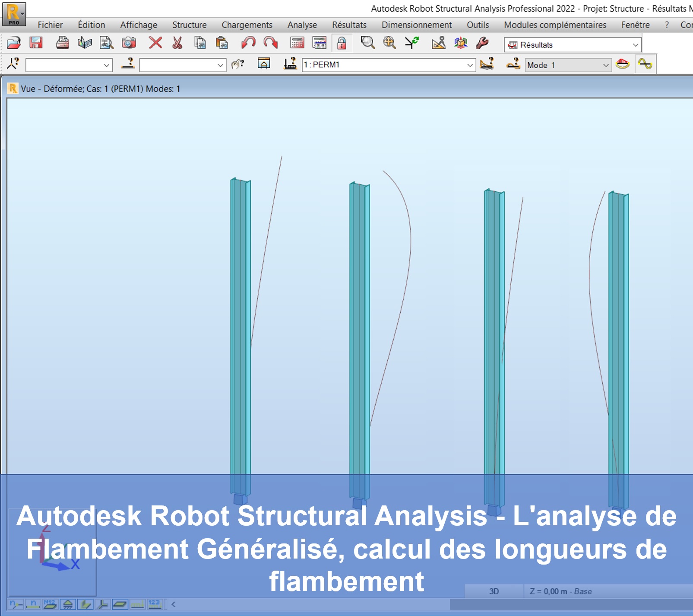Viewport: 693px width, 616px height.
Task: Open the Résultats layout dropdown
Action: click(x=572, y=44)
